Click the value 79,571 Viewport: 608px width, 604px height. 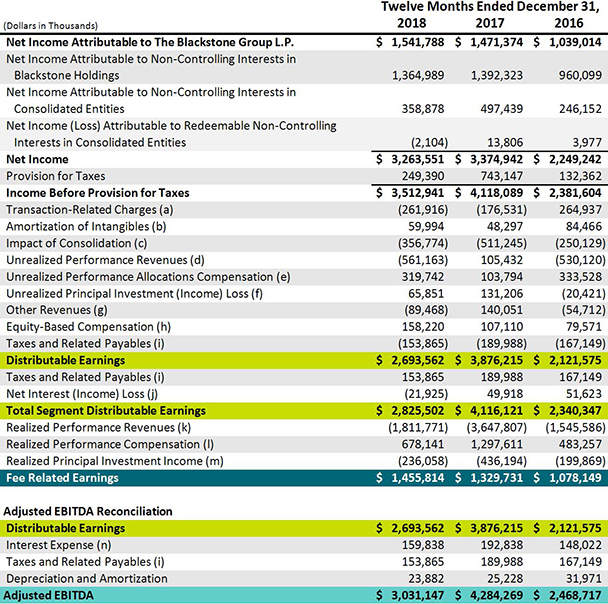pyautogui.click(x=584, y=327)
